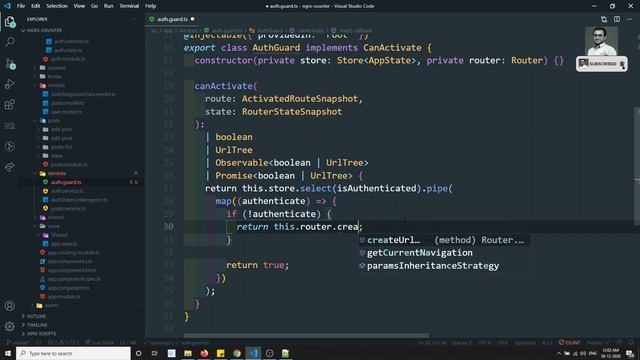Click the Cortana circle in taskbar
Screen dimensions: 640x360
[138, 353]
